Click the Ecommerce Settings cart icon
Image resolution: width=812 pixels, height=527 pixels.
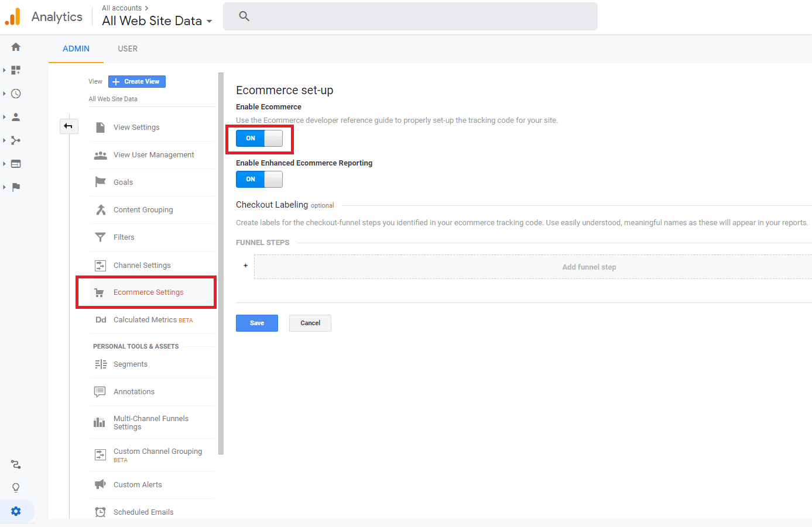(100, 292)
